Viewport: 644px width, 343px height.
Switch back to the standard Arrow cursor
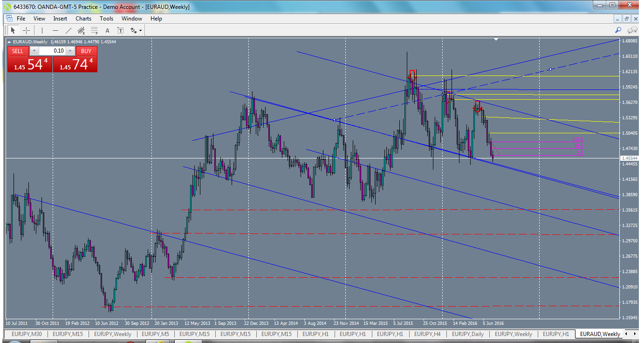pyautogui.click(x=13, y=30)
